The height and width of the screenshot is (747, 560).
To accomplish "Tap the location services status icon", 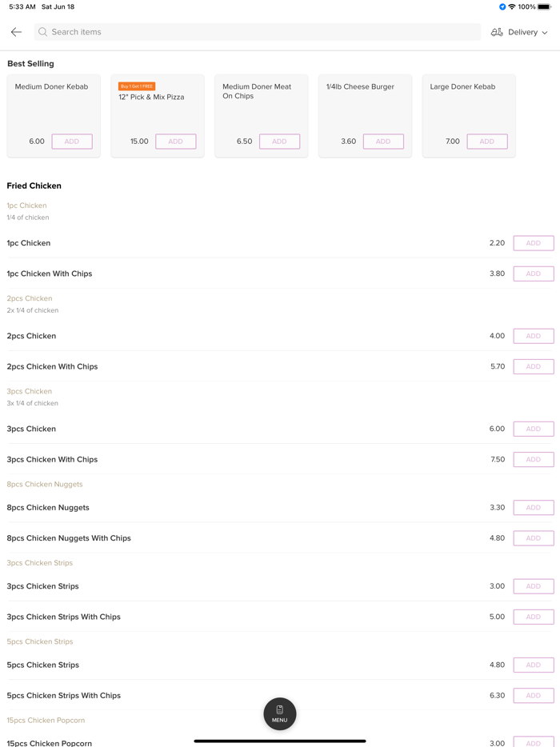I will click(x=502, y=6).
